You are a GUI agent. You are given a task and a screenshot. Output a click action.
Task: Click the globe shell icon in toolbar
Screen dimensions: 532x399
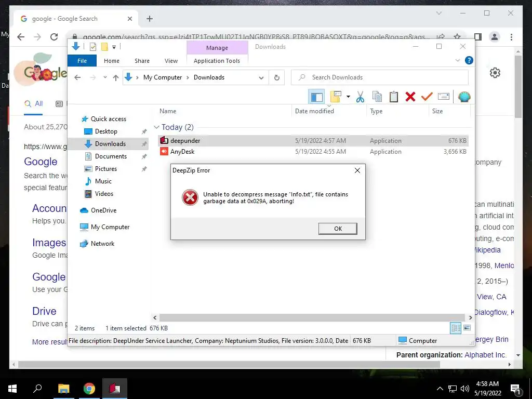coord(464,97)
